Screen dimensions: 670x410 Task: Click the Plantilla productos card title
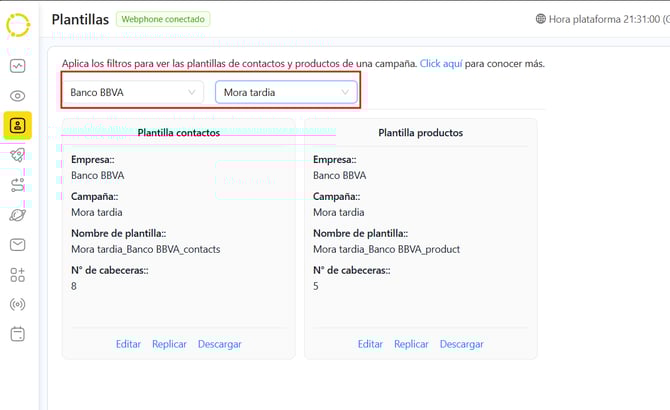420,133
